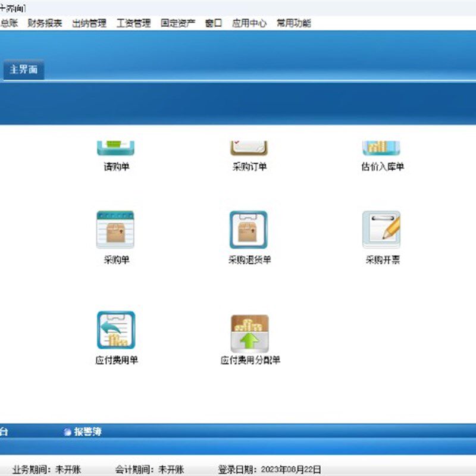Click the 应付费用分配单 label
The width and height of the screenshot is (476, 476).
pos(250,360)
